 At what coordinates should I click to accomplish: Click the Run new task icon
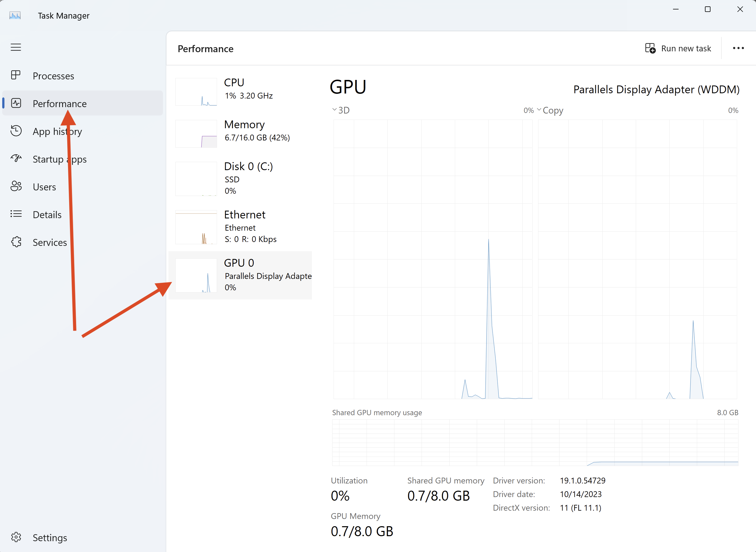pos(650,48)
